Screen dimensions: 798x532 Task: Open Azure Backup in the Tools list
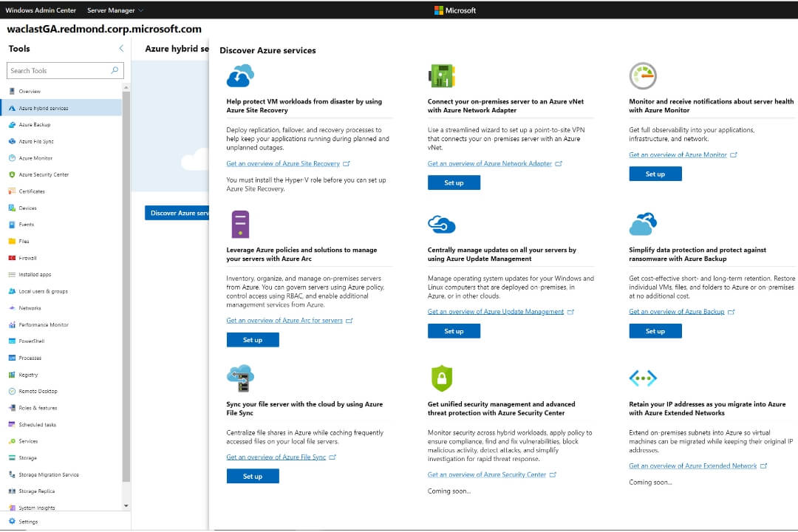(x=35, y=125)
